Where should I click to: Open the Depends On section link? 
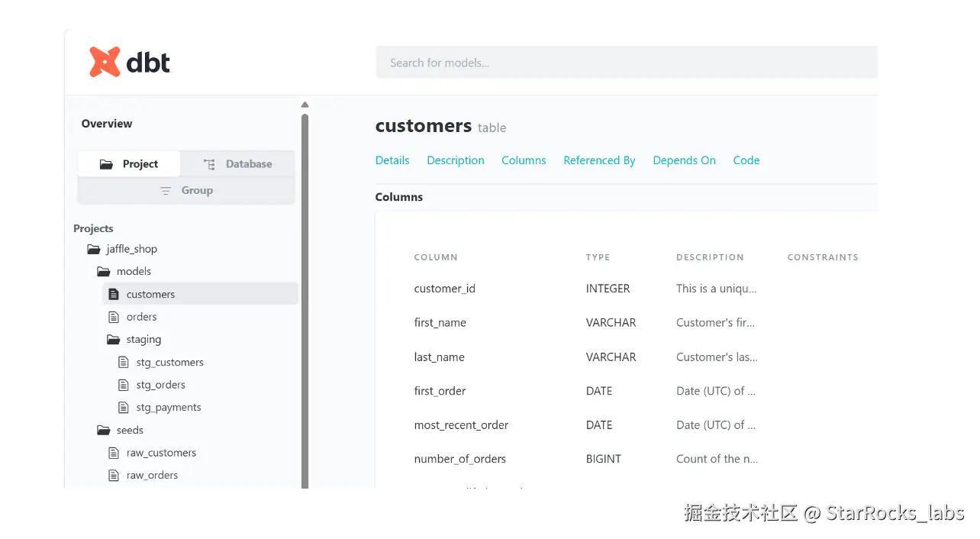tap(684, 160)
